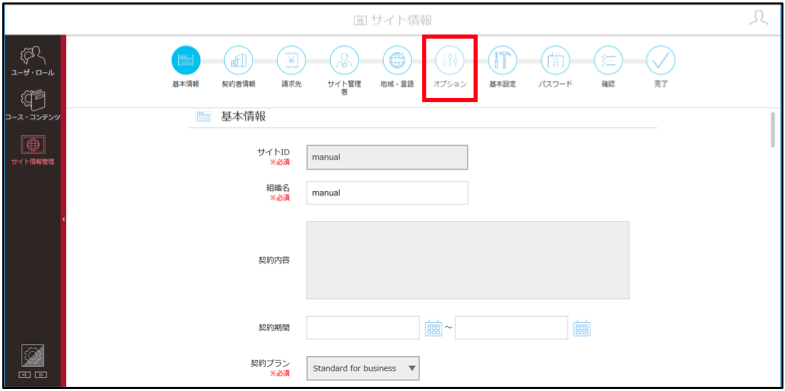Go to the 契約者情報 step icon

(x=238, y=60)
